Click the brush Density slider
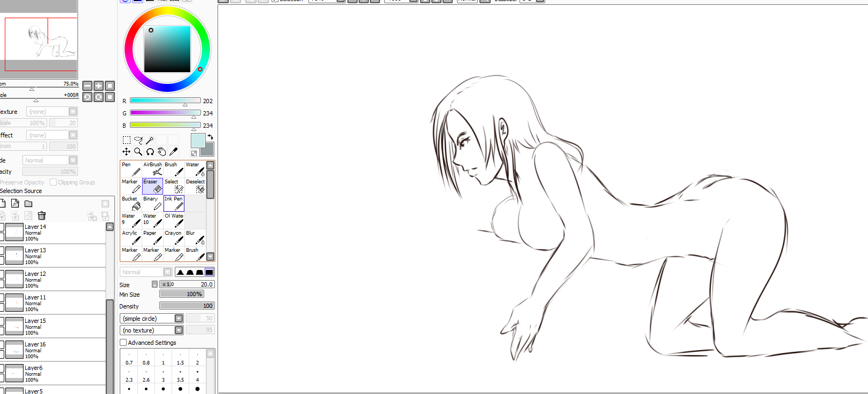This screenshot has width=868, height=394. pyautogui.click(x=187, y=306)
